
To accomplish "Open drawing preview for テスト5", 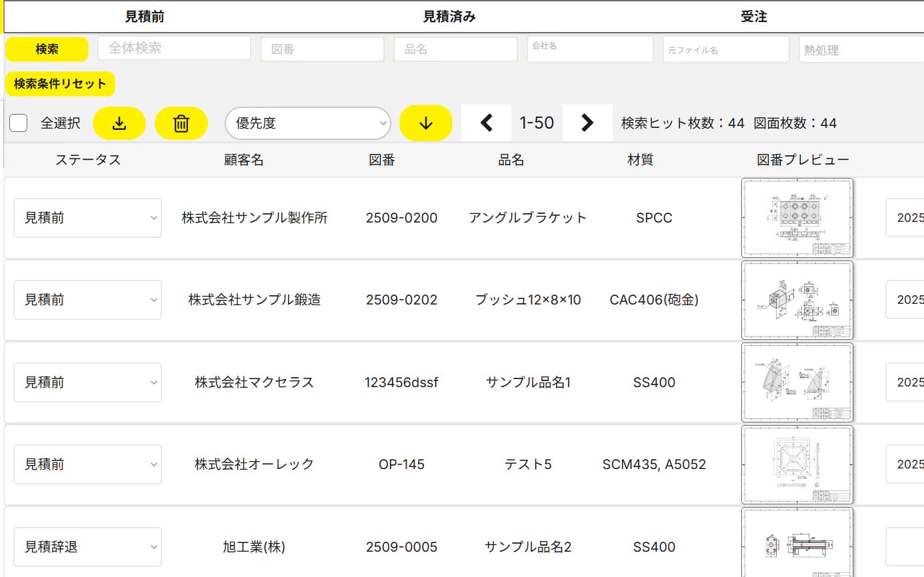I will coord(797,464).
